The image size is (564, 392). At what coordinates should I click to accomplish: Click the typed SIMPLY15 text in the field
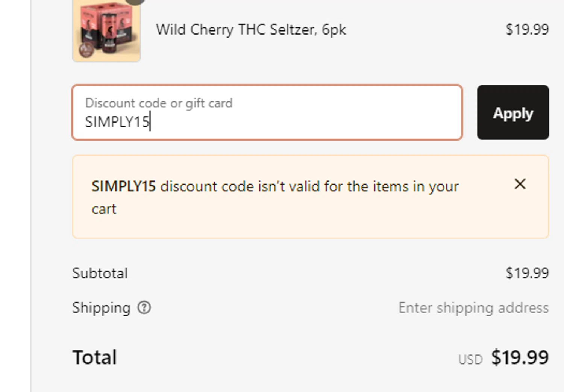[117, 122]
